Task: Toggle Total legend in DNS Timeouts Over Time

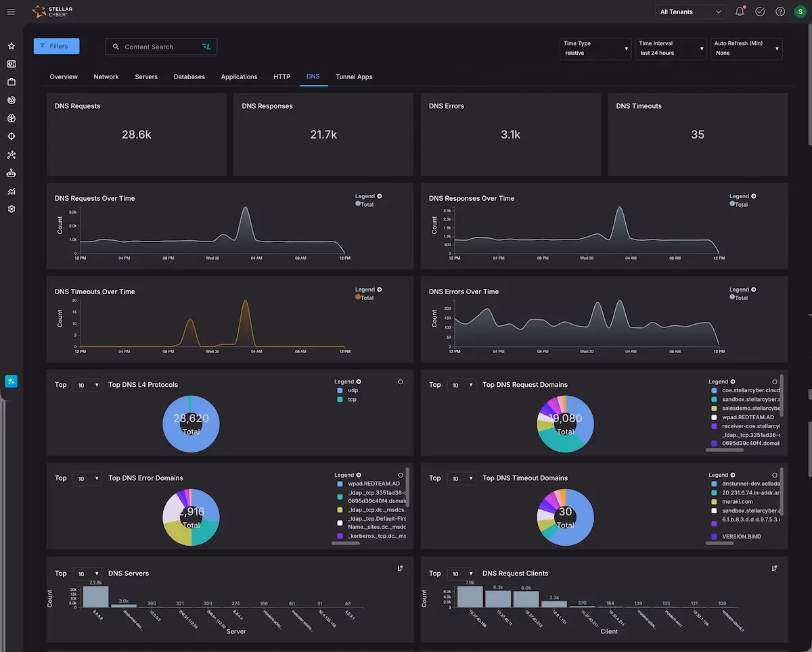Action: pyautogui.click(x=364, y=298)
